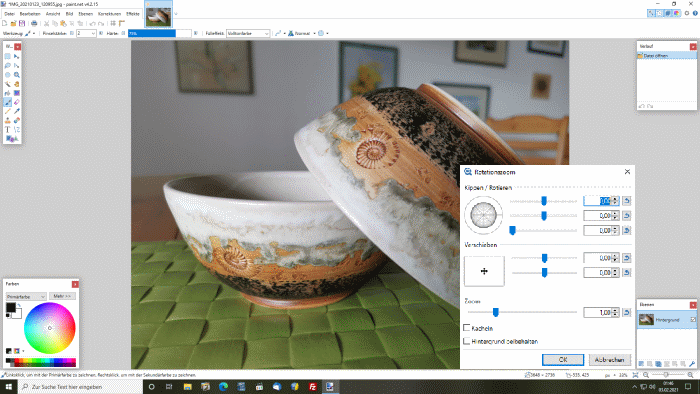Open the Ansicht menu
The width and height of the screenshot is (700, 394).
(53, 14)
